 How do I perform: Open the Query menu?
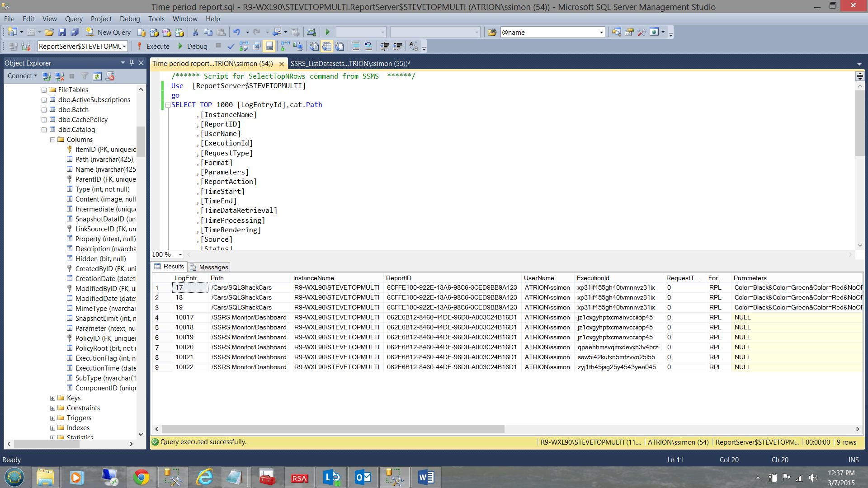coord(73,19)
